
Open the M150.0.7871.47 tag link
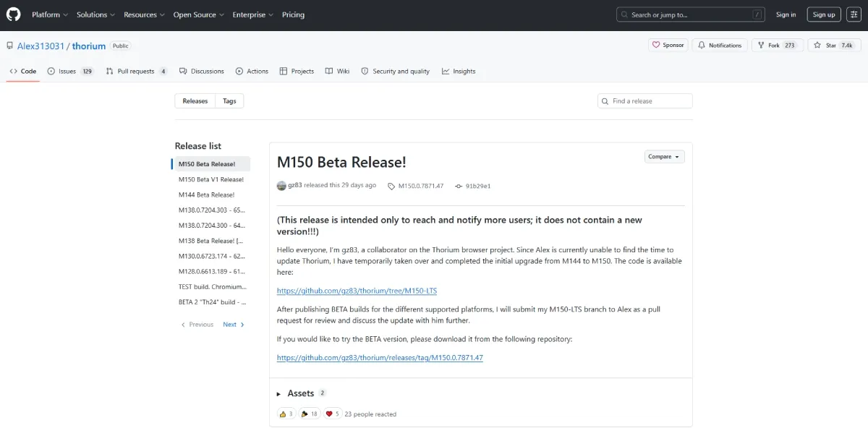click(x=420, y=186)
